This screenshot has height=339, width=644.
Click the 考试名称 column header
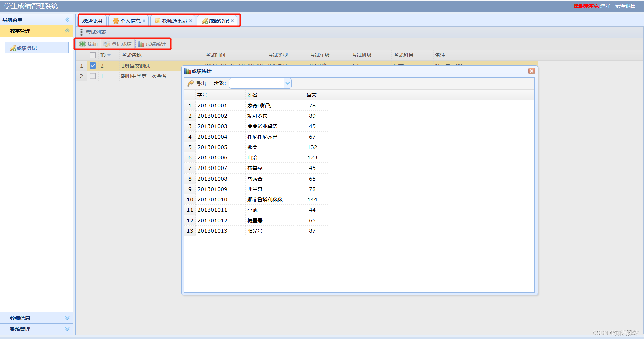(x=161, y=55)
